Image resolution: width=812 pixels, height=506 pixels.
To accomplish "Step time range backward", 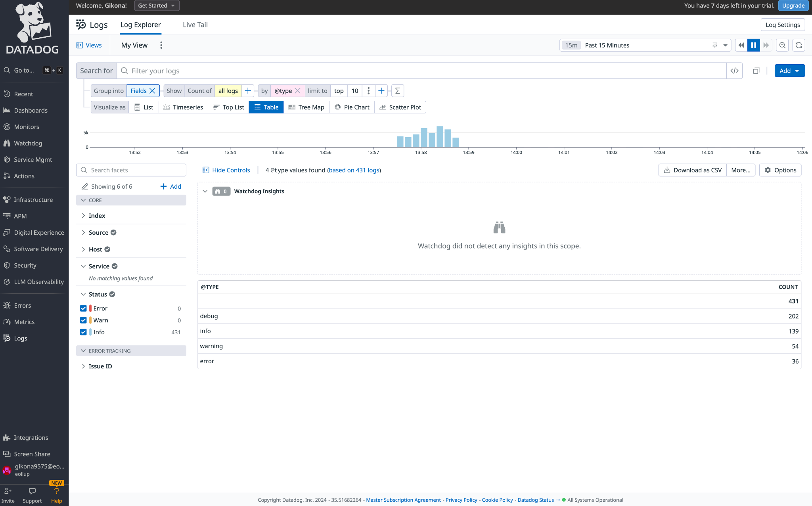I will coord(741,45).
